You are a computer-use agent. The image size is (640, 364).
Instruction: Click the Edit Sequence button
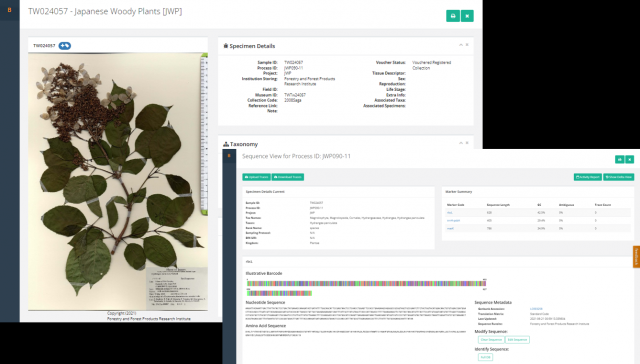pos(517,340)
